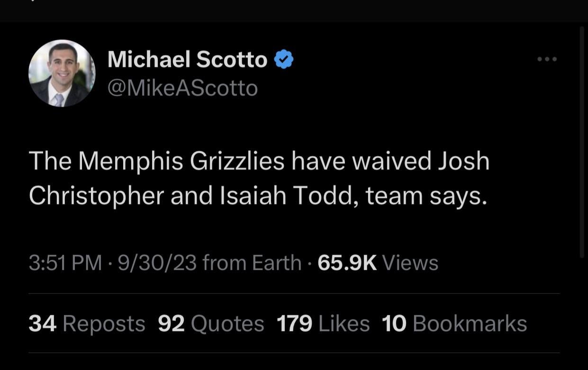Click the Michael Scotto display name
Screen dimensions: 588x370
point(188,60)
